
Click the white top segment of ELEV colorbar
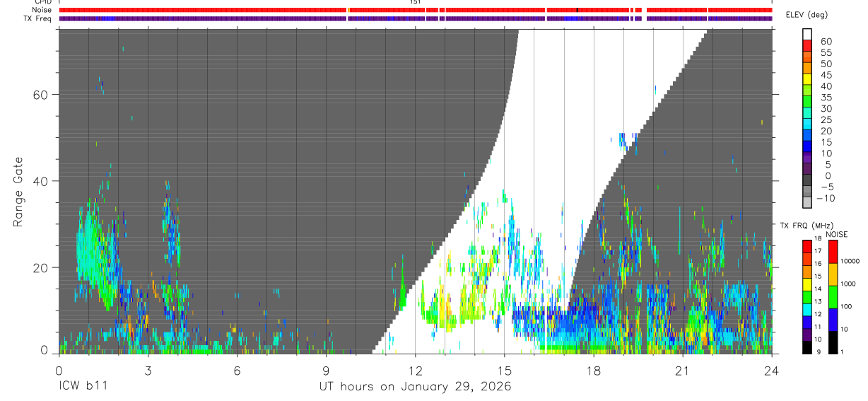807,33
